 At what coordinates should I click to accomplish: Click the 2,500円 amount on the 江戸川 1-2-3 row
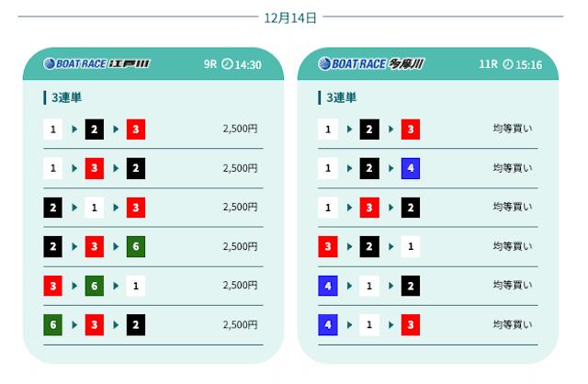point(240,130)
